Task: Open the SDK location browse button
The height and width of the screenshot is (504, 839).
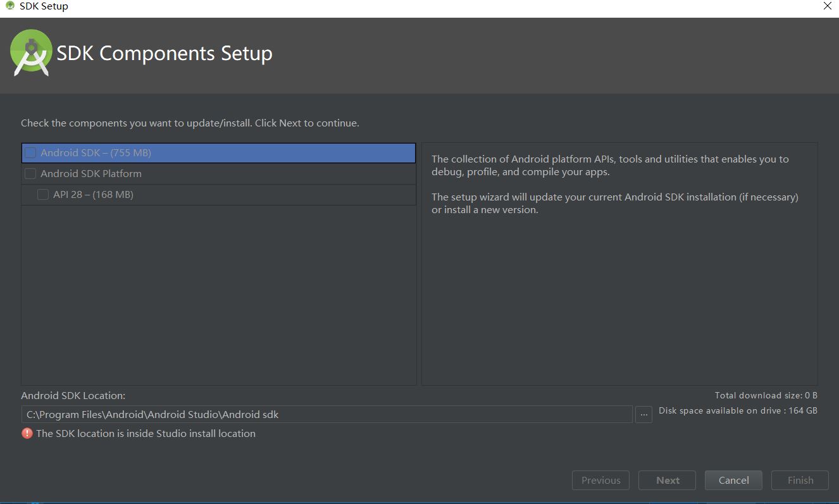Action: point(643,415)
